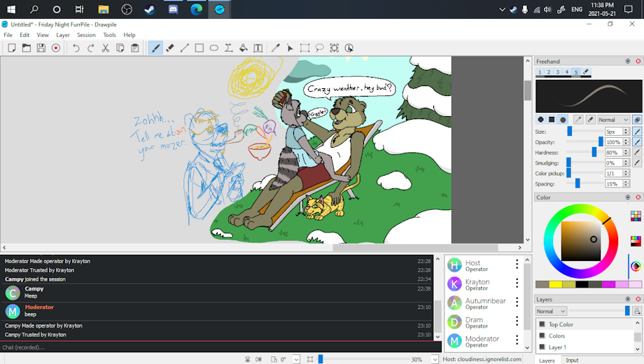Select the Rectangle shape tool

[199, 48]
